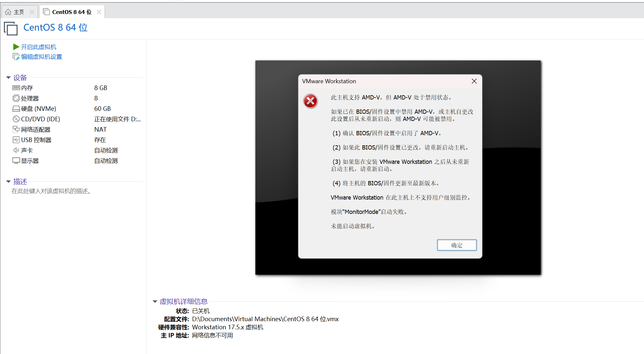The image size is (644, 354).
Task: Click the edit virtual machine settings icon
Action: pyautogui.click(x=16, y=57)
